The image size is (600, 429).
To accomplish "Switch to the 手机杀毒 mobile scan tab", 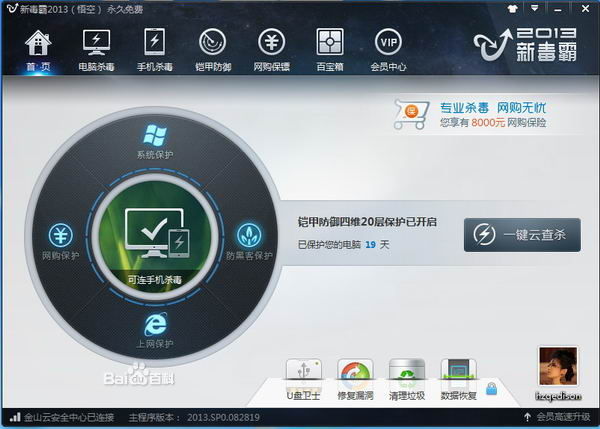I will 156,49.
